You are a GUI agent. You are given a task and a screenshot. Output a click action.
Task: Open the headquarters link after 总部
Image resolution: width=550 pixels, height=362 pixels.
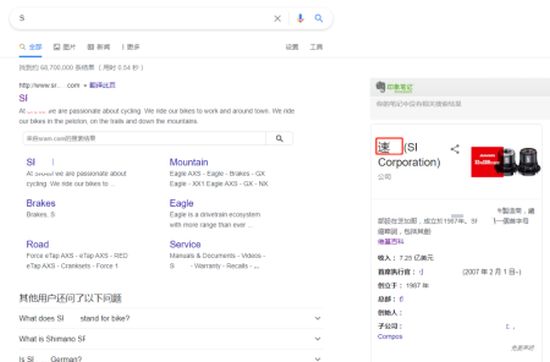click(x=401, y=299)
